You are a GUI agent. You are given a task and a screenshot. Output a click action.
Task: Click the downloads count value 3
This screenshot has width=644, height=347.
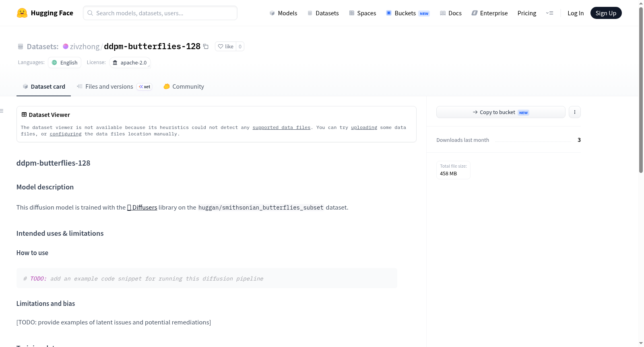[x=579, y=140]
